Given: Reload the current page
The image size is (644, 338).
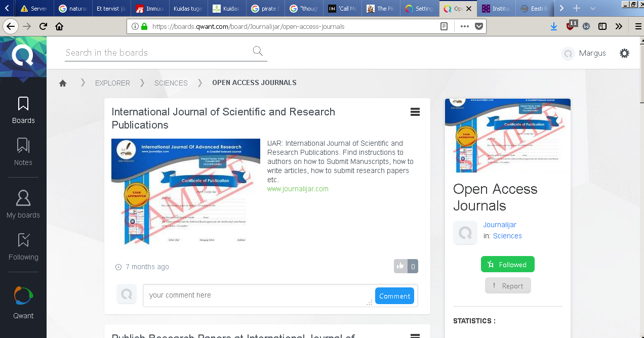Looking at the screenshot, I should pyautogui.click(x=44, y=26).
